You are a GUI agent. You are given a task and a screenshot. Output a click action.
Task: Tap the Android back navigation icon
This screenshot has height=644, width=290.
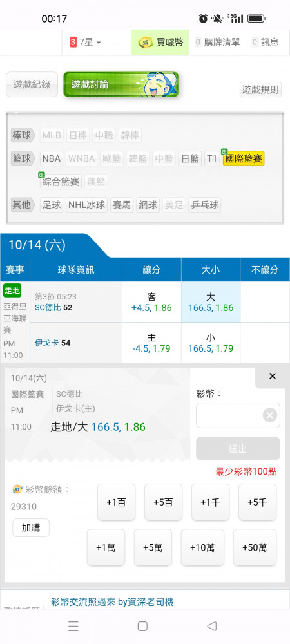pyautogui.click(x=212, y=626)
